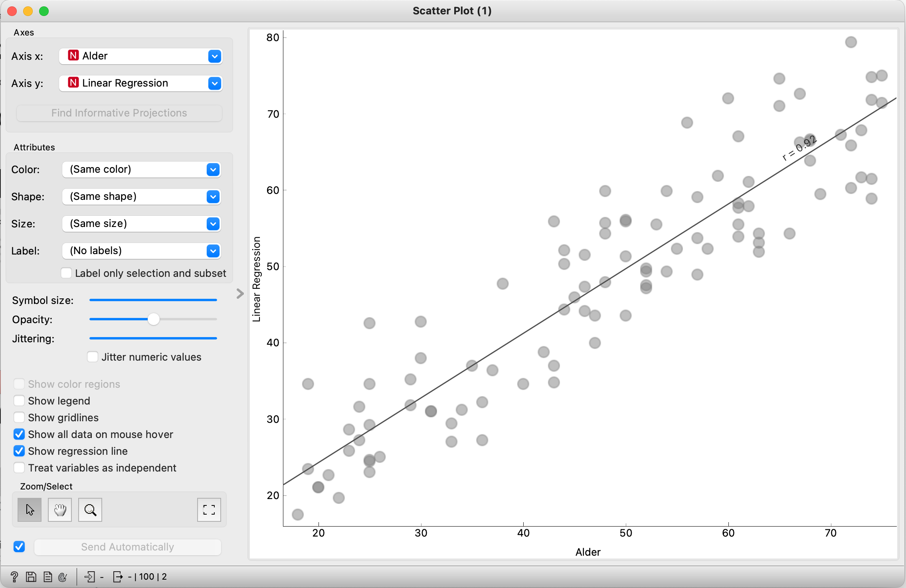Open the visual settings palette icon

[63, 576]
